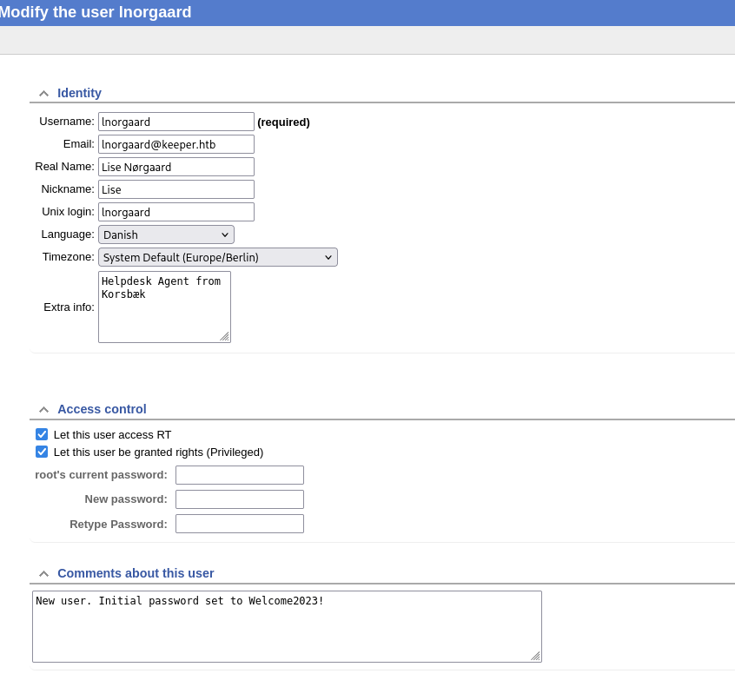This screenshot has height=700, width=735.
Task: Uncheck Let this user be granted rights
Action: coord(42,452)
